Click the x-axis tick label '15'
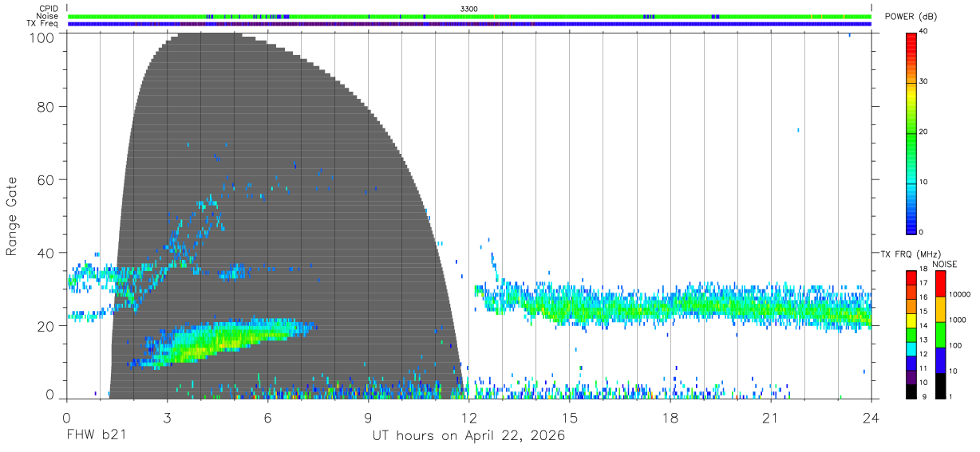This screenshot has width=980, height=452. pos(570,418)
